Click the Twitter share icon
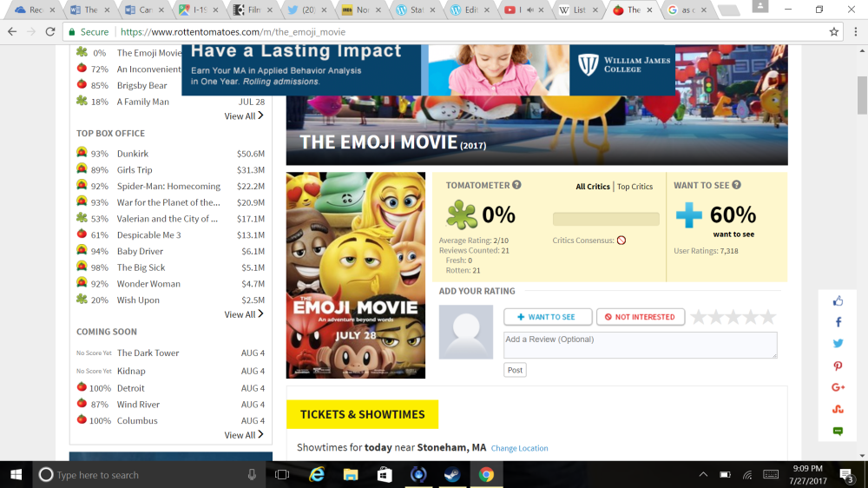Screen dimensions: 868x488 (838, 344)
